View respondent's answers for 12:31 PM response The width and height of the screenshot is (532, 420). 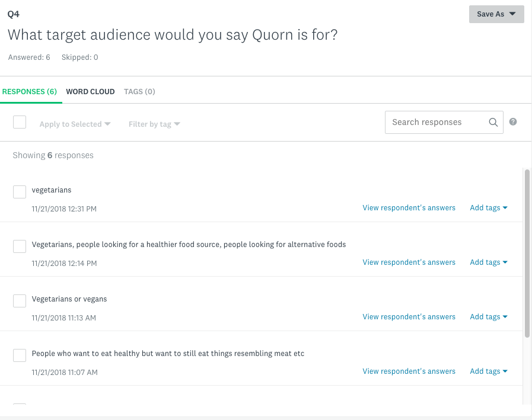[409, 208]
